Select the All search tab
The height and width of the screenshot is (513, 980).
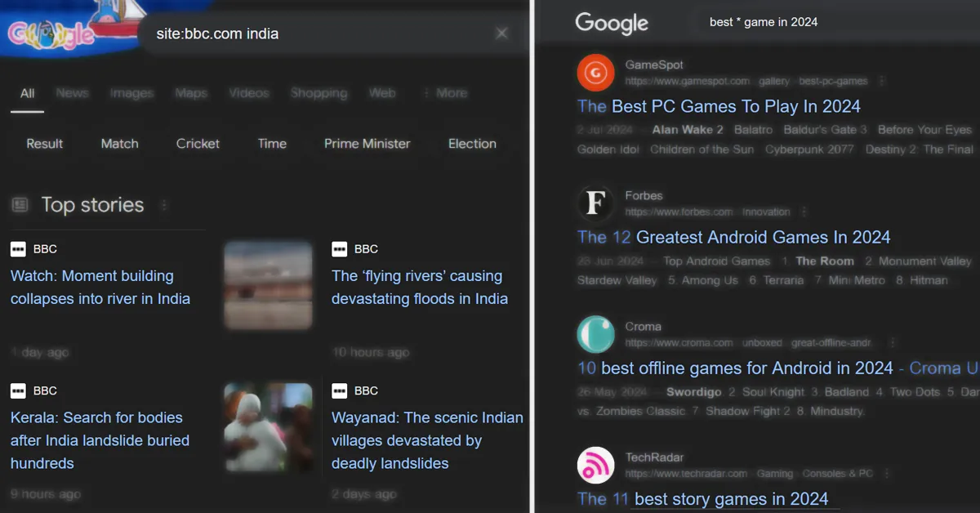[27, 93]
